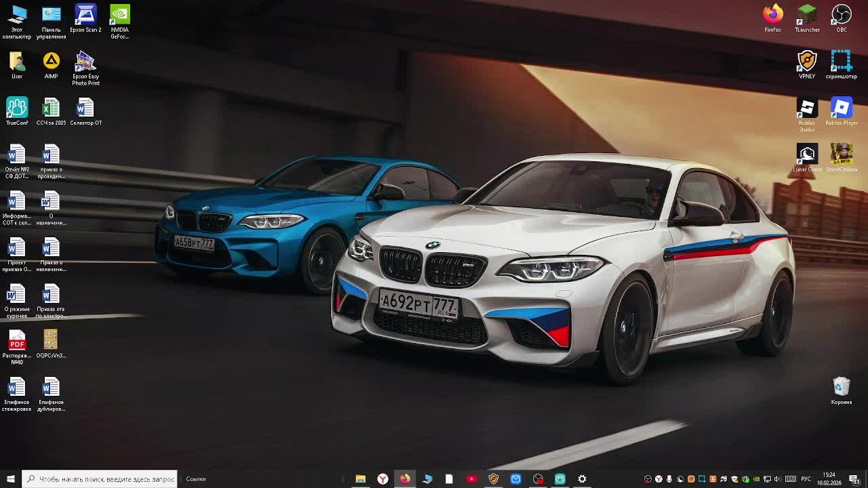The height and width of the screenshot is (488, 868).
Task: Select the 'Информа... СОТ к сел...' document
Action: tap(17, 208)
